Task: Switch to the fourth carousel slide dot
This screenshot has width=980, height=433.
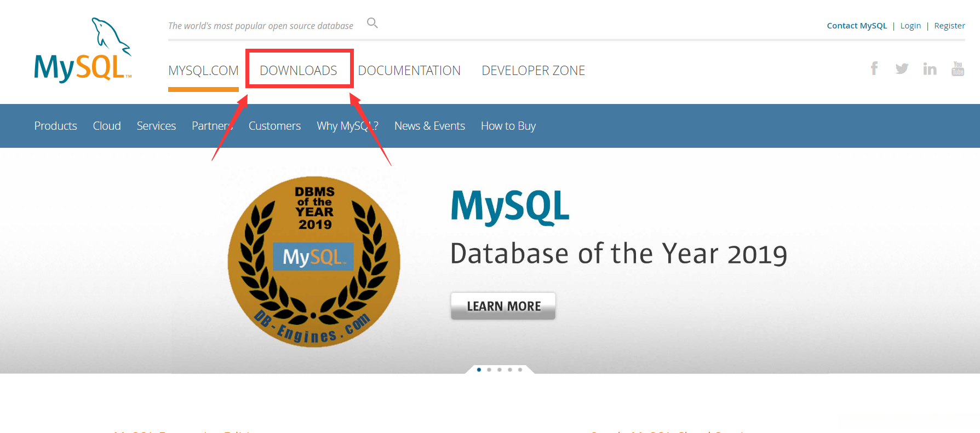Action: [x=510, y=370]
